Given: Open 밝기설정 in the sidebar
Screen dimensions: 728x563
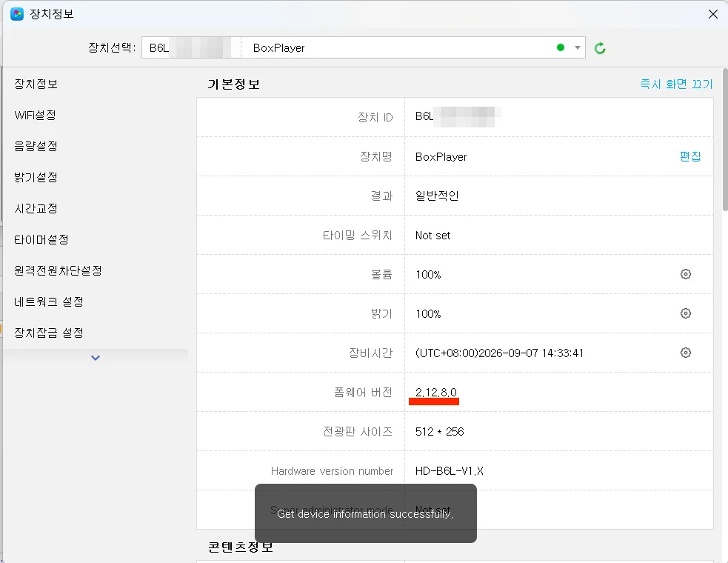Looking at the screenshot, I should click(36, 178).
